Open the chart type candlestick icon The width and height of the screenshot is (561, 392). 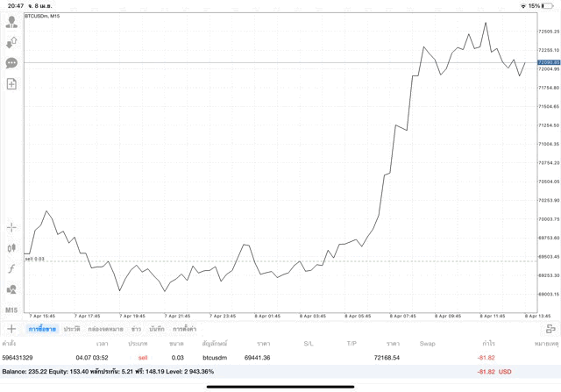(11, 248)
